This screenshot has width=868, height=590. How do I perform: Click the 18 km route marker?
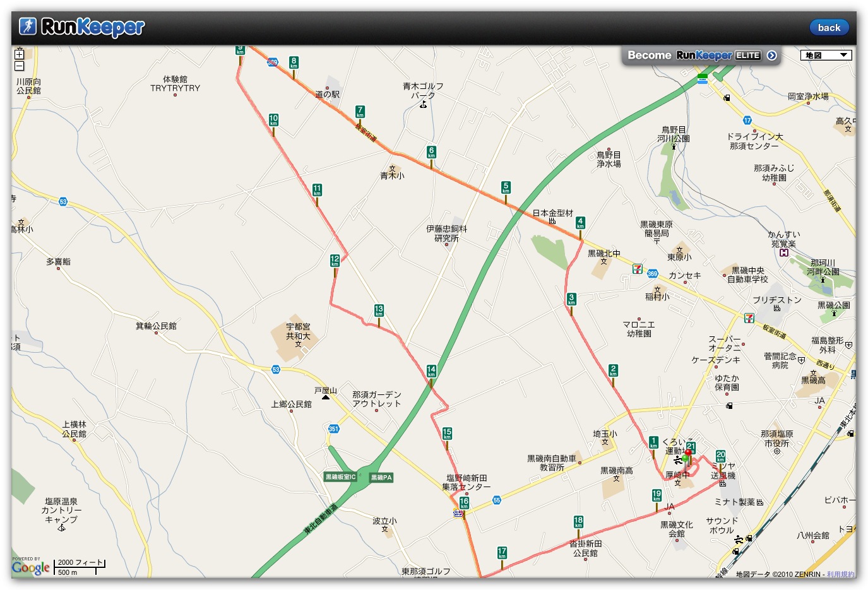(578, 522)
